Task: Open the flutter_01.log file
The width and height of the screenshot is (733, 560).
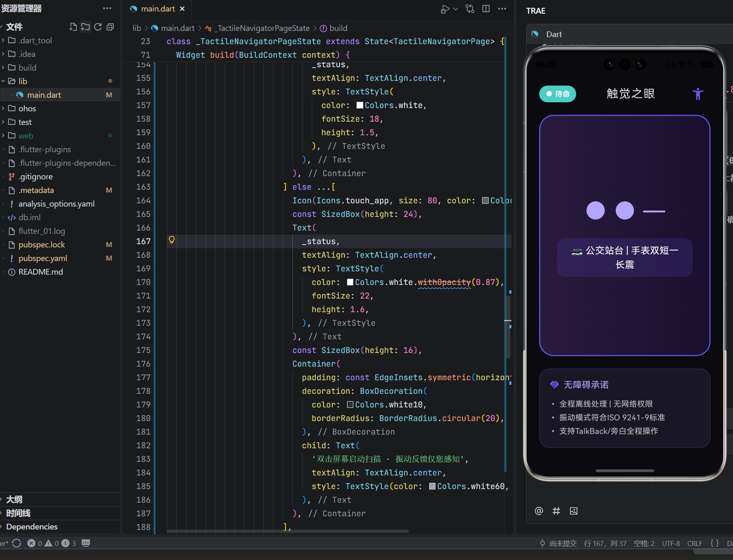Action: (x=60, y=231)
